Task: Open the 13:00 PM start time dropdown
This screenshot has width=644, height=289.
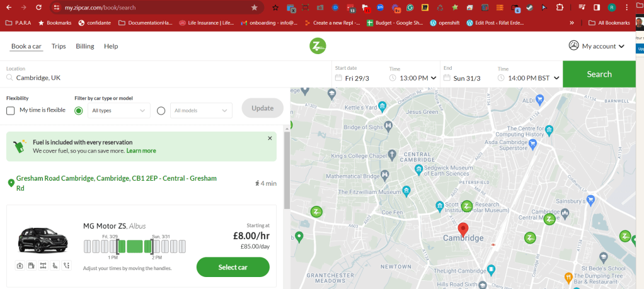Action: pyautogui.click(x=413, y=78)
